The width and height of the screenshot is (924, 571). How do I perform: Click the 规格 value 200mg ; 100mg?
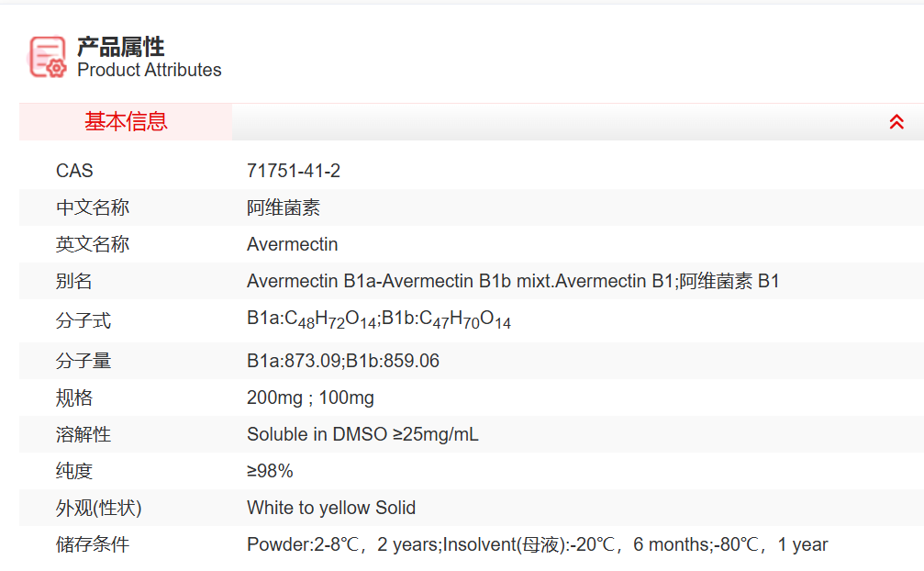point(310,397)
